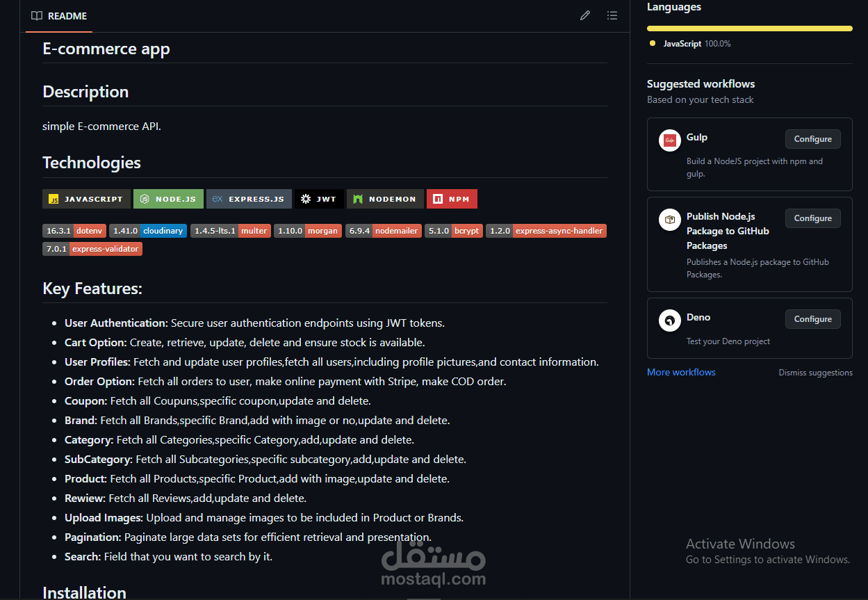Click Dismiss suggestions
The height and width of the screenshot is (600, 868).
click(815, 373)
